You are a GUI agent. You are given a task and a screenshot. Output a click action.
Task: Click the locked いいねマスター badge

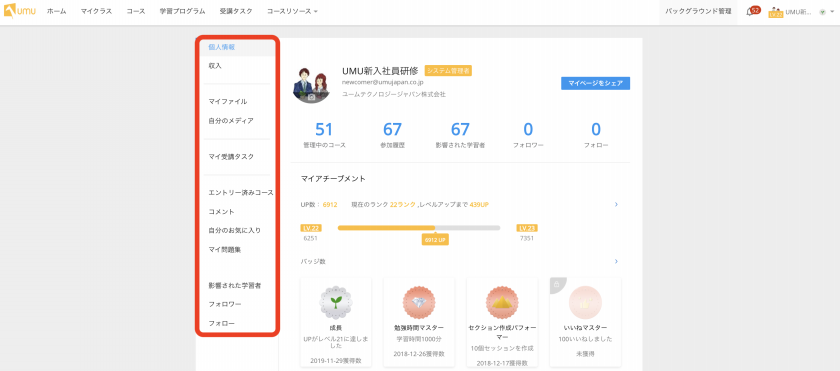point(586,302)
